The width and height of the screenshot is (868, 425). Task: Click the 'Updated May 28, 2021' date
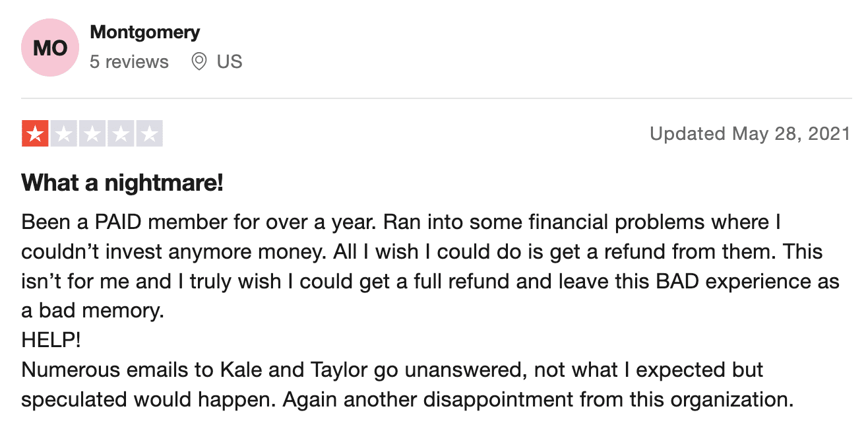pyautogui.click(x=750, y=134)
